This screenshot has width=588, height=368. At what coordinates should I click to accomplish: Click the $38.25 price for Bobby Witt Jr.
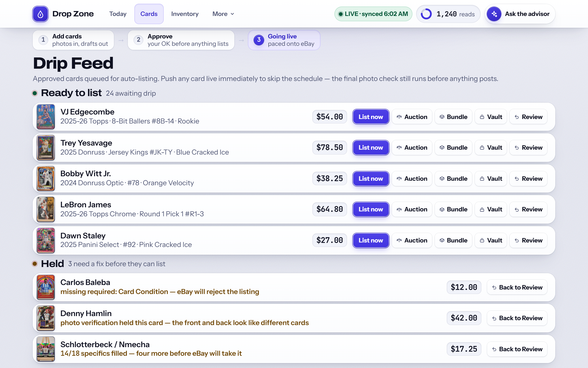point(330,179)
